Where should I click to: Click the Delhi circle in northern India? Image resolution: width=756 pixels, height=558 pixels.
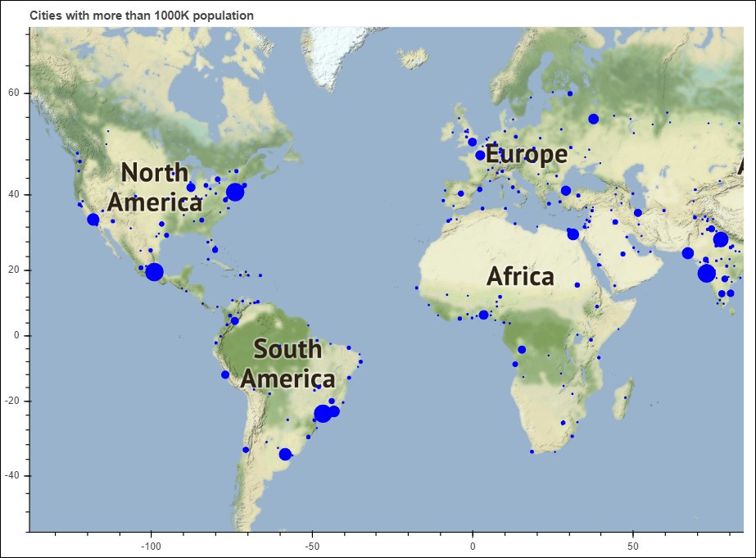(721, 239)
